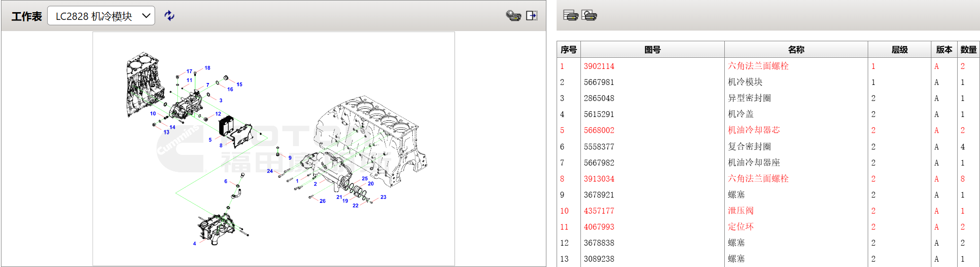Click the 定位环 part name

pyautogui.click(x=740, y=227)
